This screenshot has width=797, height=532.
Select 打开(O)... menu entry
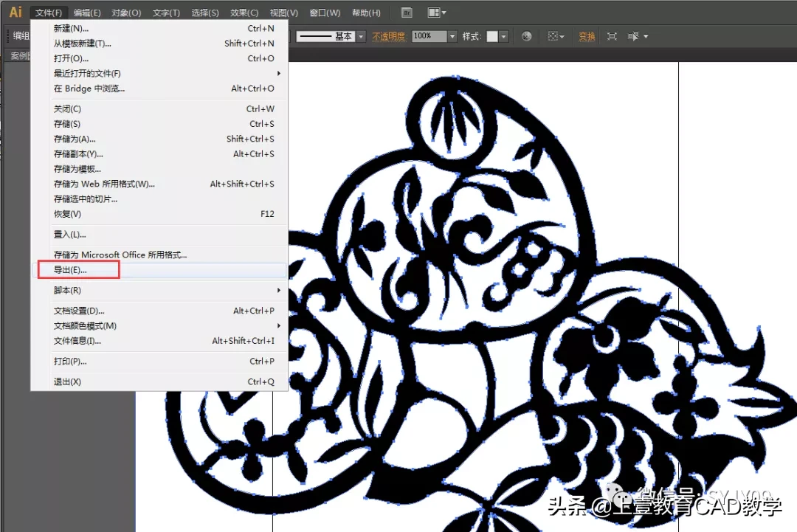[159, 58]
